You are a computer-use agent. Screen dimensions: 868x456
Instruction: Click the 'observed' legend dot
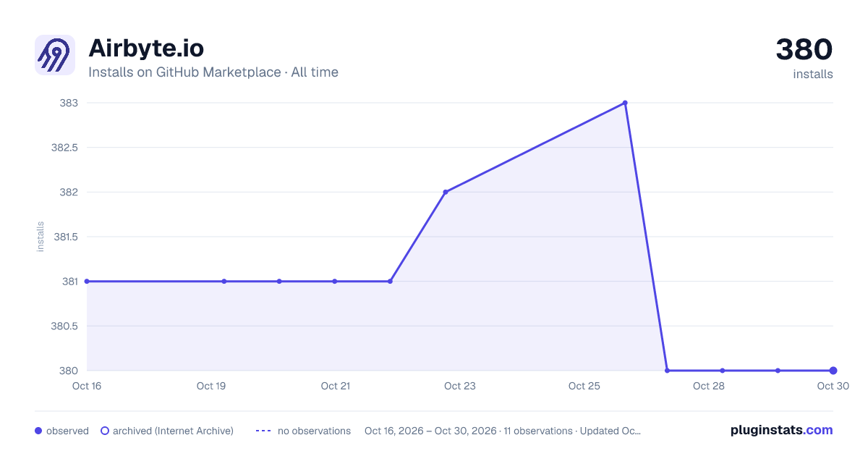pyautogui.click(x=38, y=431)
